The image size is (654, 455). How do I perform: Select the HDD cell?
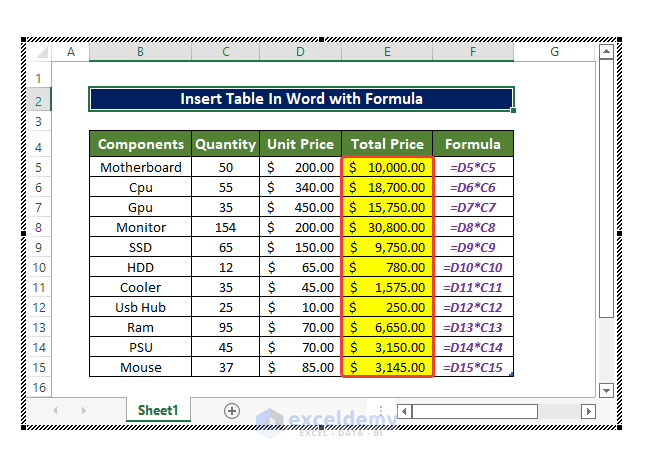tap(141, 267)
